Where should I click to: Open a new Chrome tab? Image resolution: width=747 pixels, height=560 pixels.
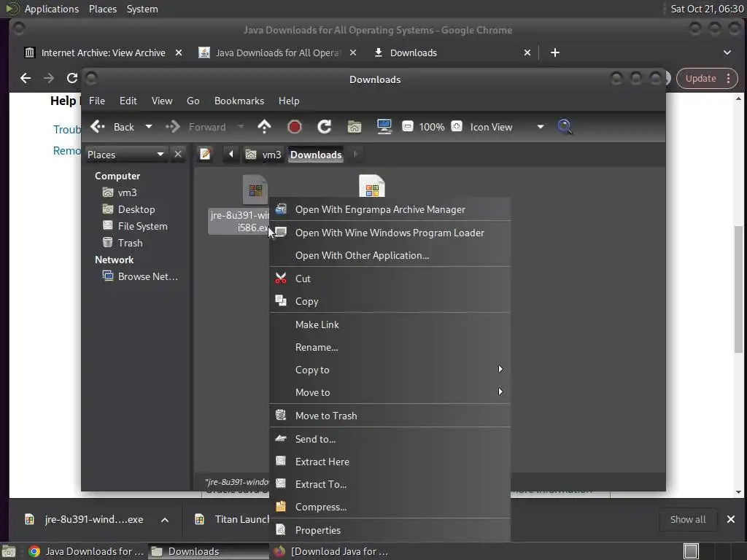[555, 52]
